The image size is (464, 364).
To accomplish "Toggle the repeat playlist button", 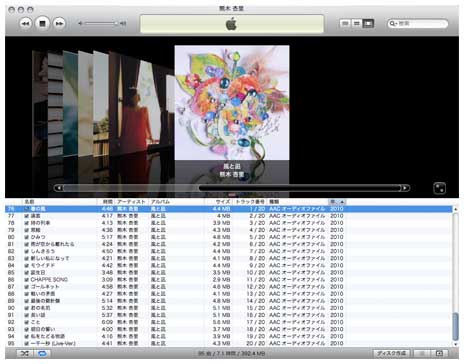I will [x=42, y=353].
